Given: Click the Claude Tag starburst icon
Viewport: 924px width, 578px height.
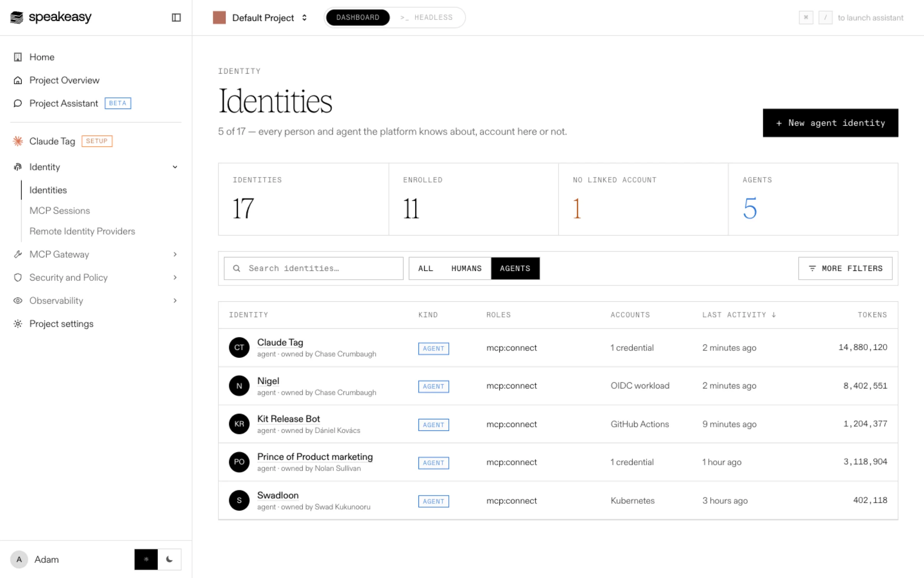Looking at the screenshot, I should [x=18, y=141].
